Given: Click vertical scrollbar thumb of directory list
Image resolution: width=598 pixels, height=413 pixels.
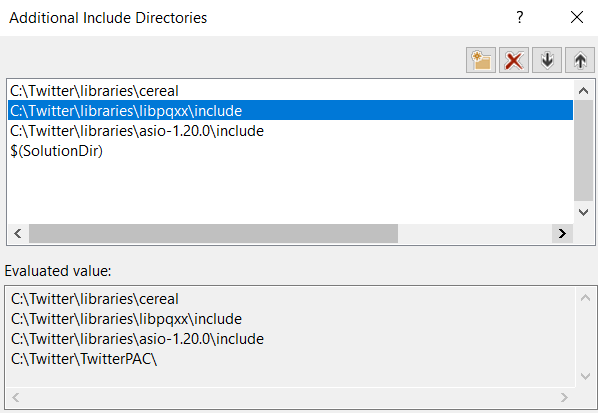Looking at the screenshot, I should [x=583, y=151].
